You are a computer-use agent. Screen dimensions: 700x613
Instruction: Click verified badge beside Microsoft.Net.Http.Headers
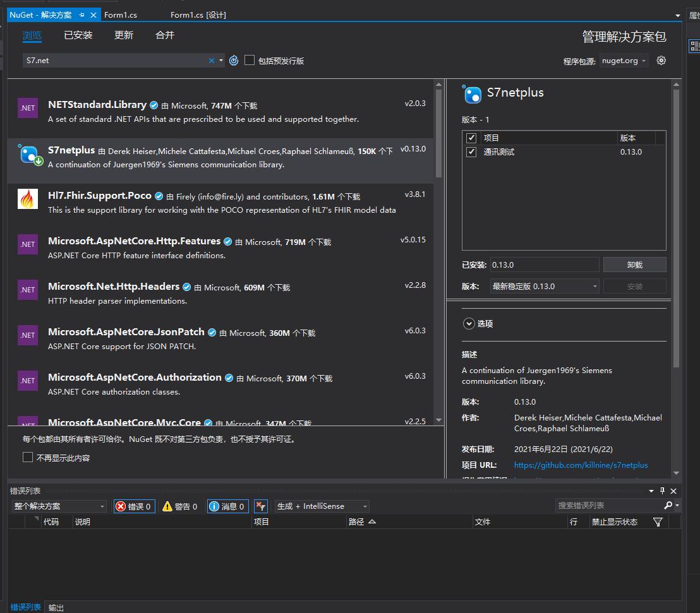click(186, 287)
